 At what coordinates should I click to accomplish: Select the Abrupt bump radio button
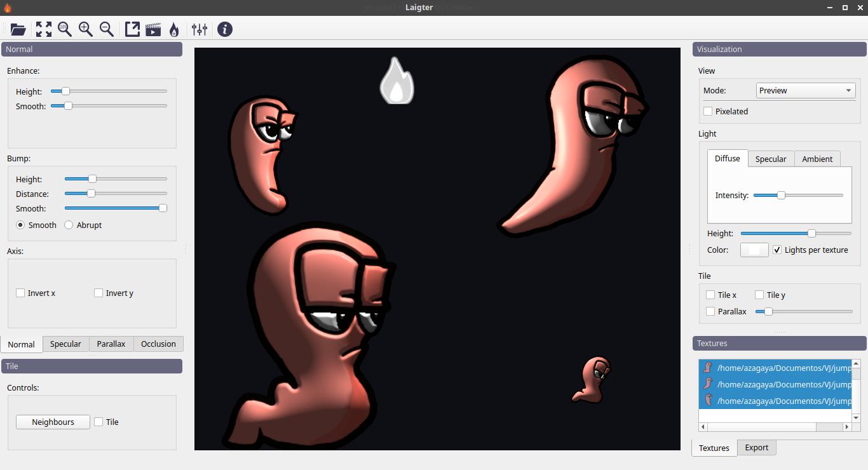click(x=69, y=225)
